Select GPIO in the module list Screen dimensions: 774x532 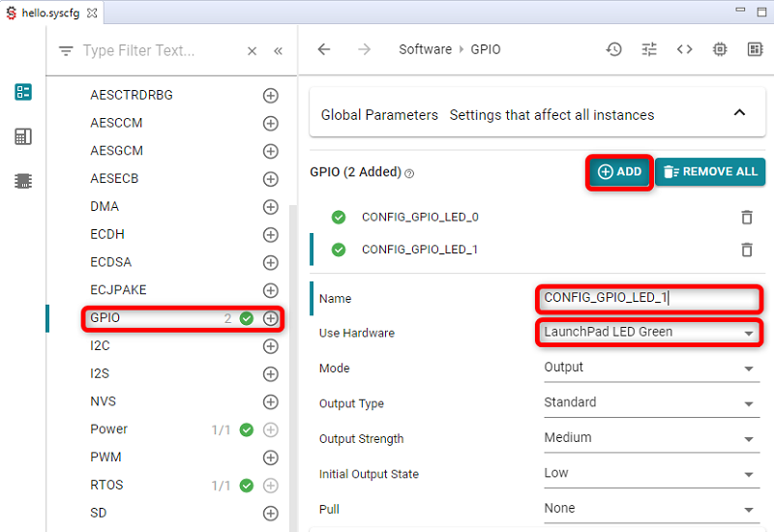pos(105,318)
